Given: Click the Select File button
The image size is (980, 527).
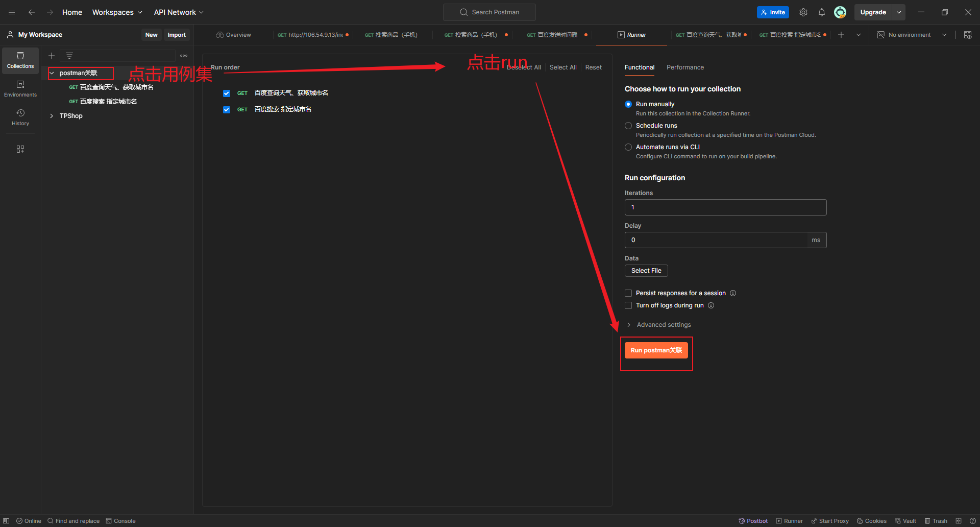Looking at the screenshot, I should [x=646, y=271].
